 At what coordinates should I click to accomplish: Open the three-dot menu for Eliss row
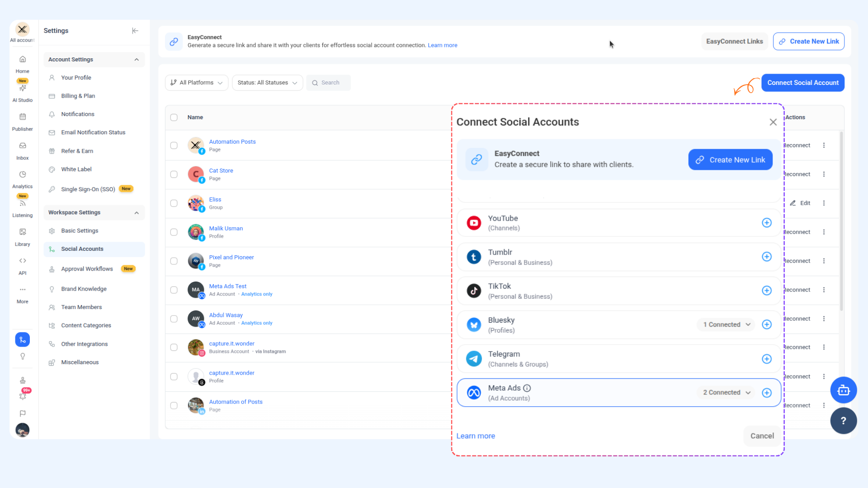pos(824,203)
